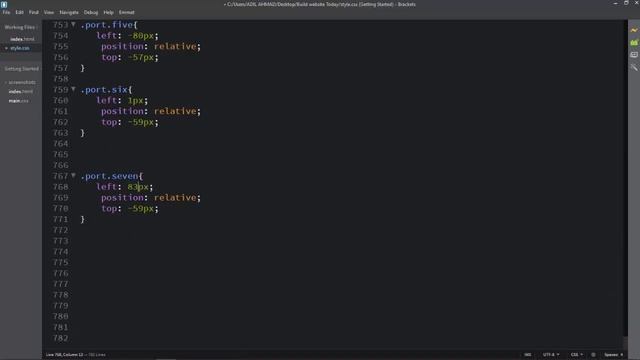
Task: Open the Getting Started project dropdown
Action: pyautogui.click(x=22, y=69)
